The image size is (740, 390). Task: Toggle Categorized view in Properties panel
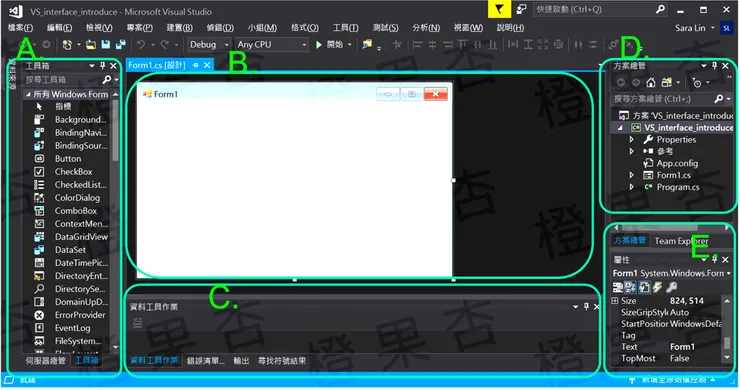click(617, 287)
